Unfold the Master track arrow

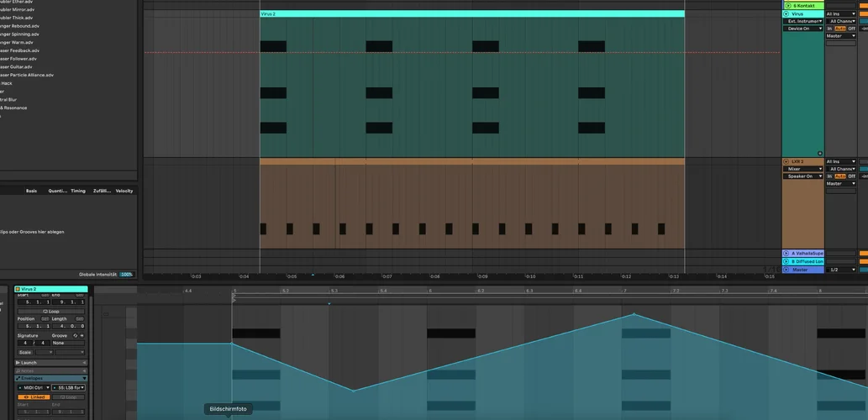click(786, 270)
